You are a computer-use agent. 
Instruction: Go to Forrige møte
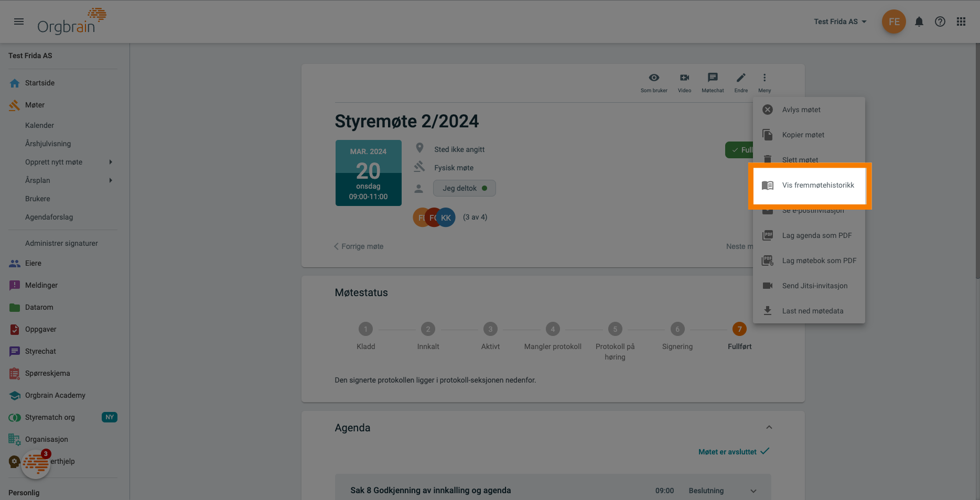(359, 246)
